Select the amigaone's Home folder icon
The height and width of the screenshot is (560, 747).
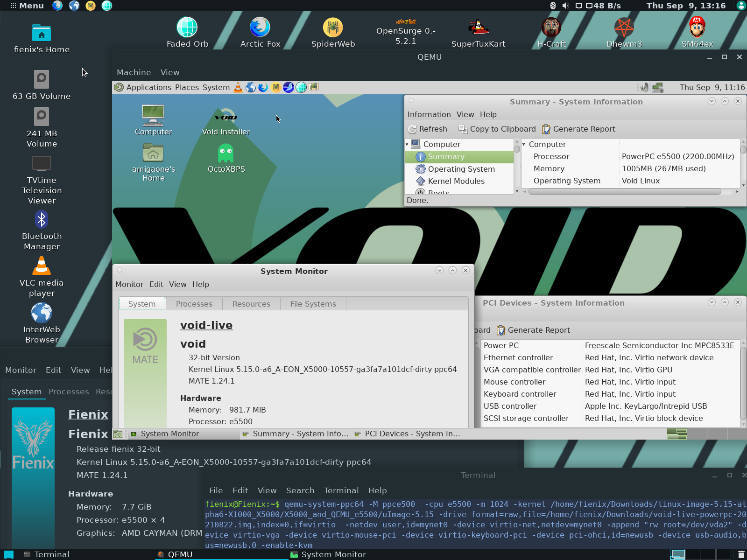point(153,162)
